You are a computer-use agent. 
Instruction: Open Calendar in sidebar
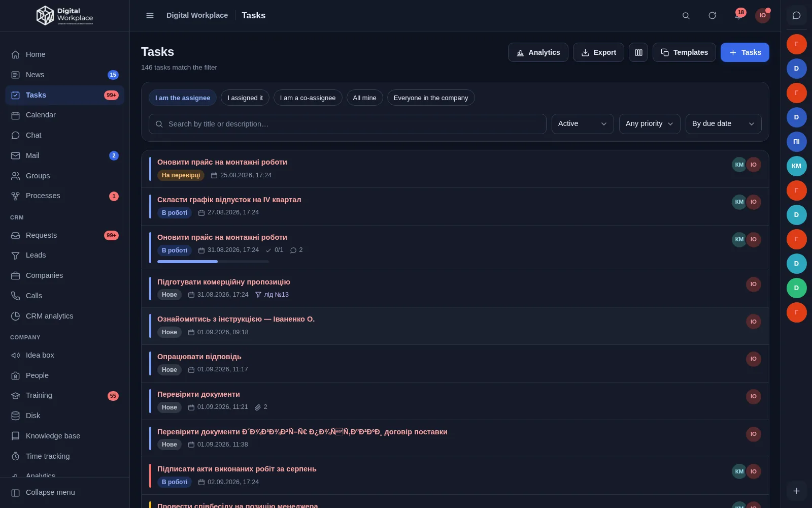(65, 115)
